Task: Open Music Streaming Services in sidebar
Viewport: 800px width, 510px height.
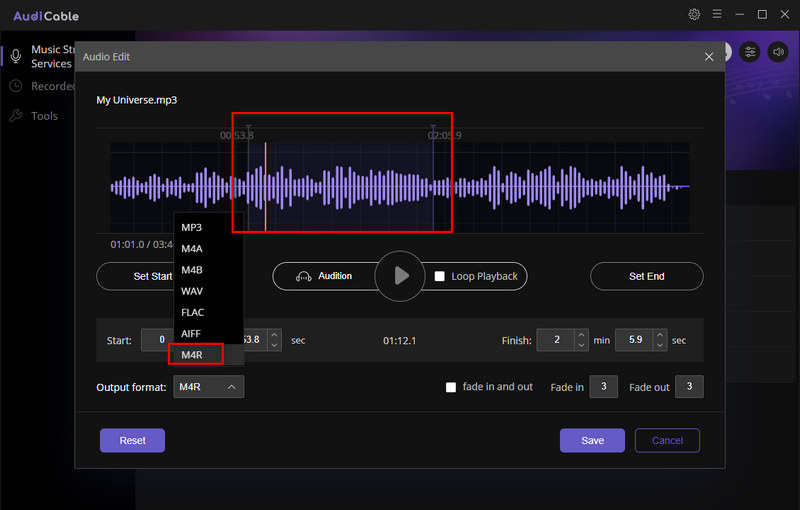Action: click(x=51, y=56)
